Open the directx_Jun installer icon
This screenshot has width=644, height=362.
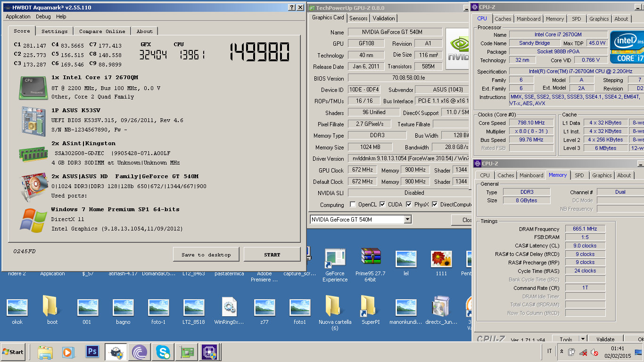tap(441, 310)
